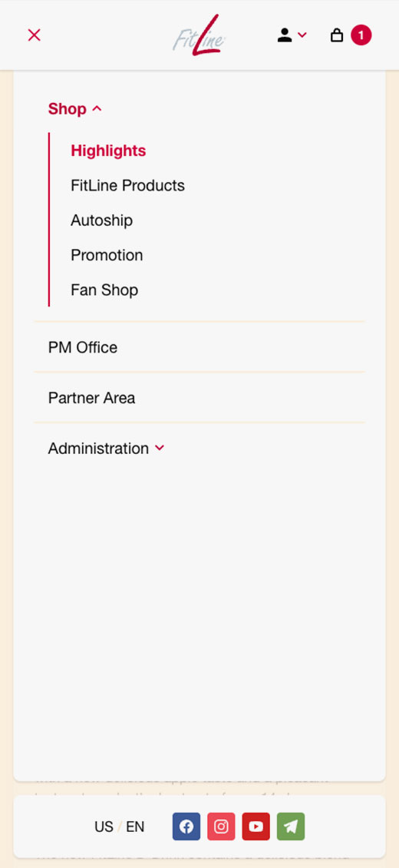Viewport: 399px width, 868px height.
Task: Go home via FitLine logo
Action: point(199,35)
